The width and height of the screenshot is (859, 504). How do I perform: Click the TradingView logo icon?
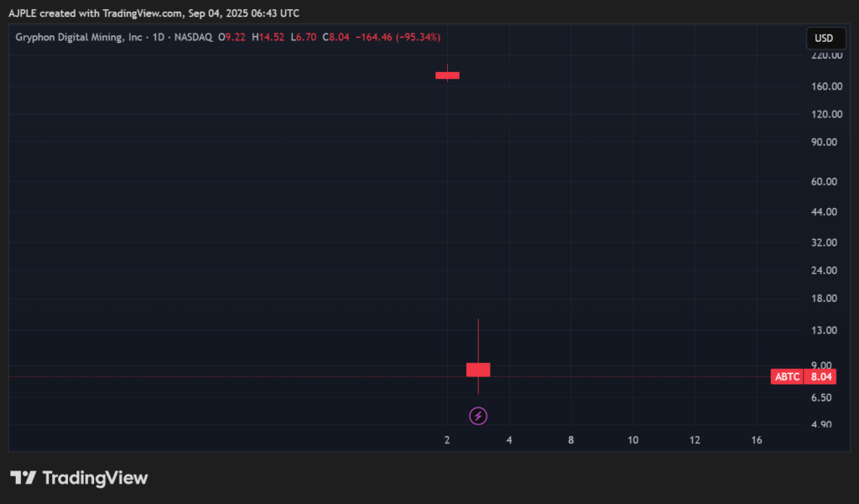point(23,478)
